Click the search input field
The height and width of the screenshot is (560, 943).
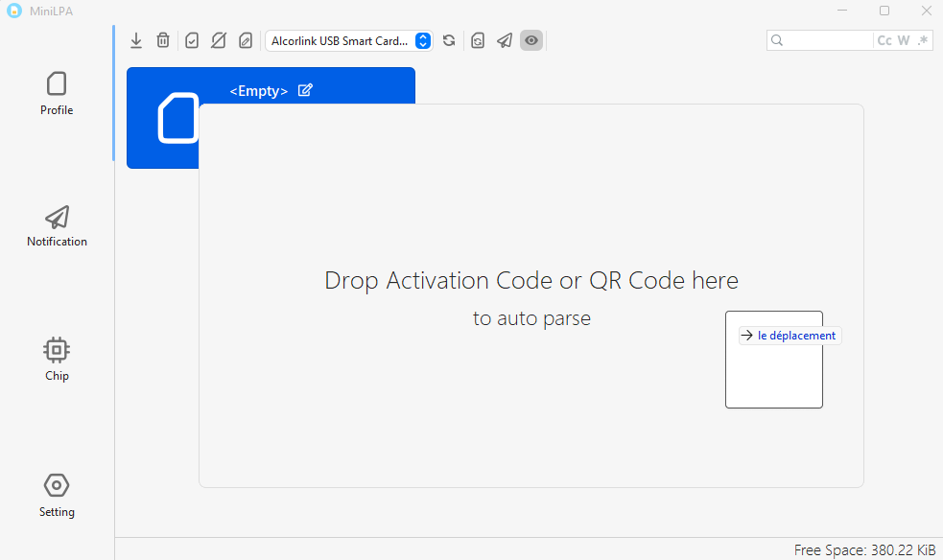pyautogui.click(x=825, y=40)
